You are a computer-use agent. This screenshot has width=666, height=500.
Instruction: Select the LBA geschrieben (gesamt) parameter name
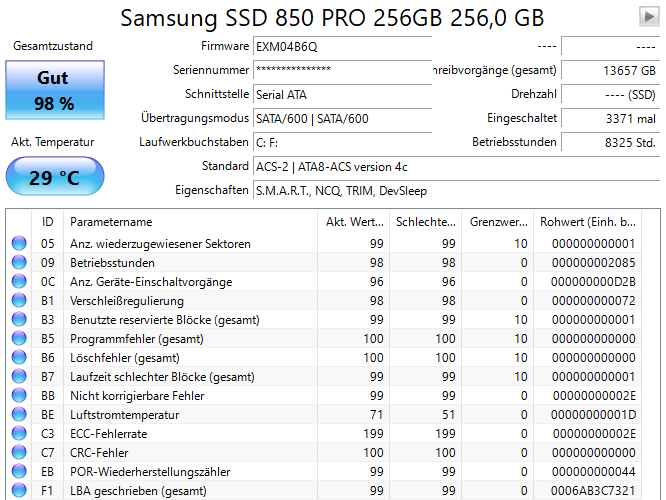tap(138, 491)
